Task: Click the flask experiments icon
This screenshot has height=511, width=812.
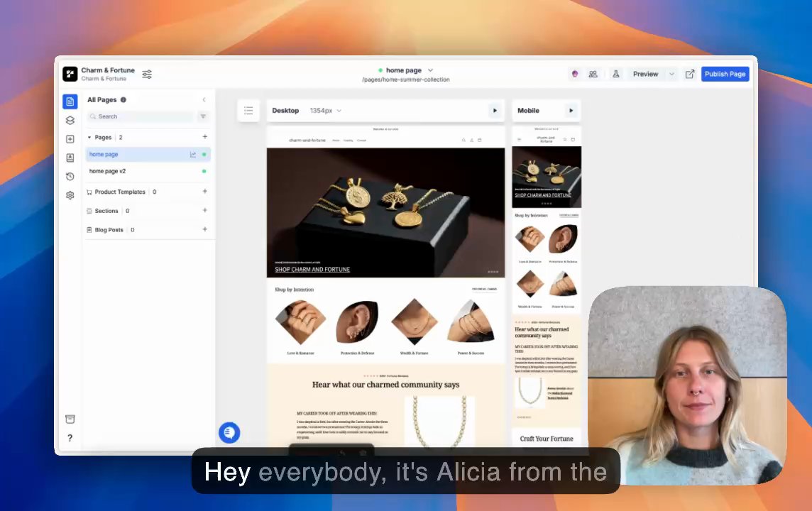Action: 615,74
